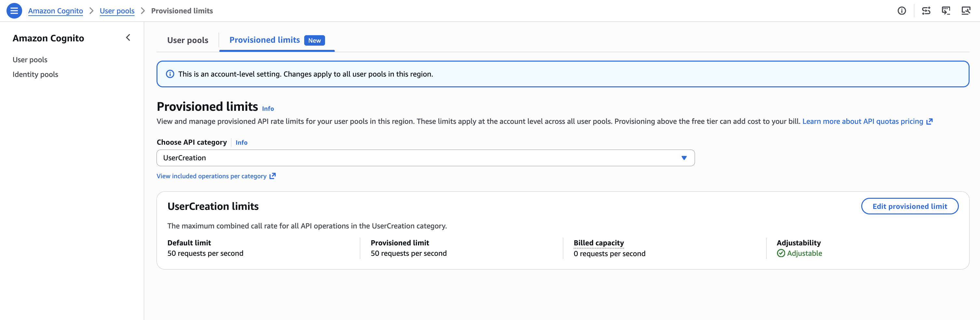This screenshot has width=980, height=320.
Task: Open the preferences sliders icon in top bar
Action: [x=926, y=11]
